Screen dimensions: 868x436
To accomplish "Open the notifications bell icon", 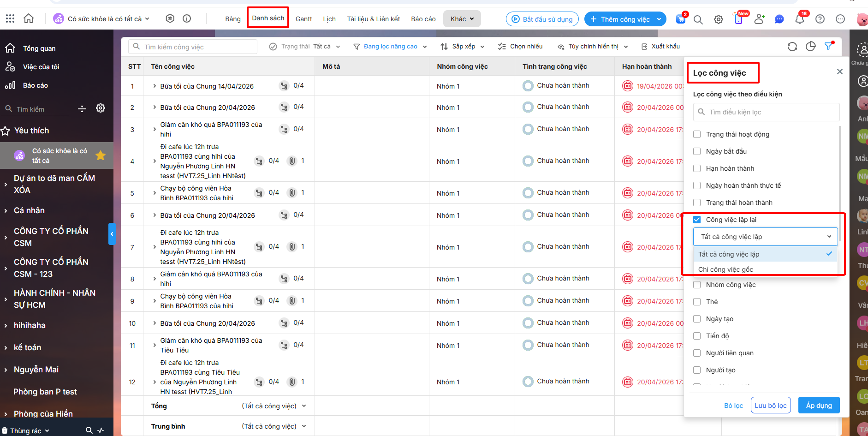I will (x=800, y=19).
